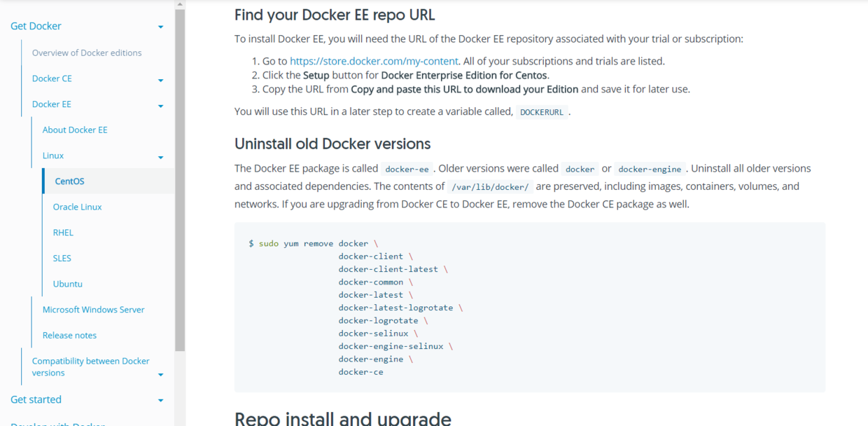Viewport: 868px width, 426px height.
Task: Open the RHEL install page
Action: [x=63, y=233]
